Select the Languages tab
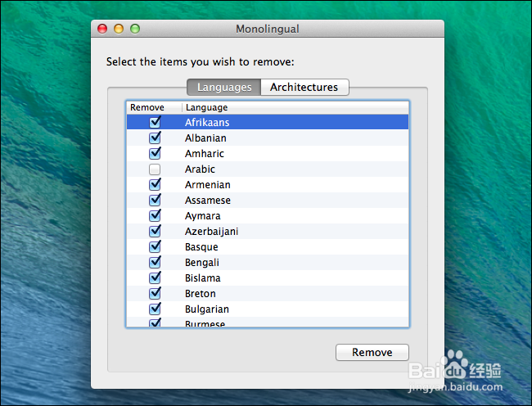The image size is (532, 406). (x=224, y=87)
